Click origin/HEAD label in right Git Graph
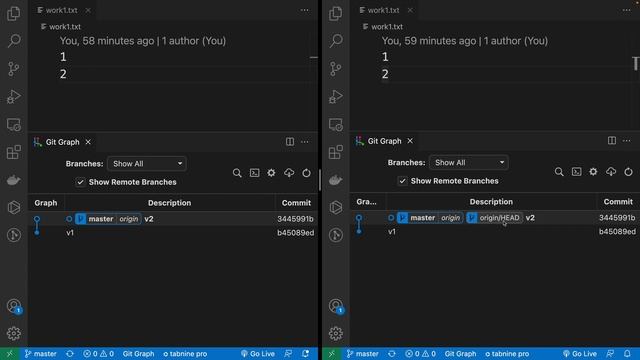Viewport: 640px width, 360px height. click(494, 218)
